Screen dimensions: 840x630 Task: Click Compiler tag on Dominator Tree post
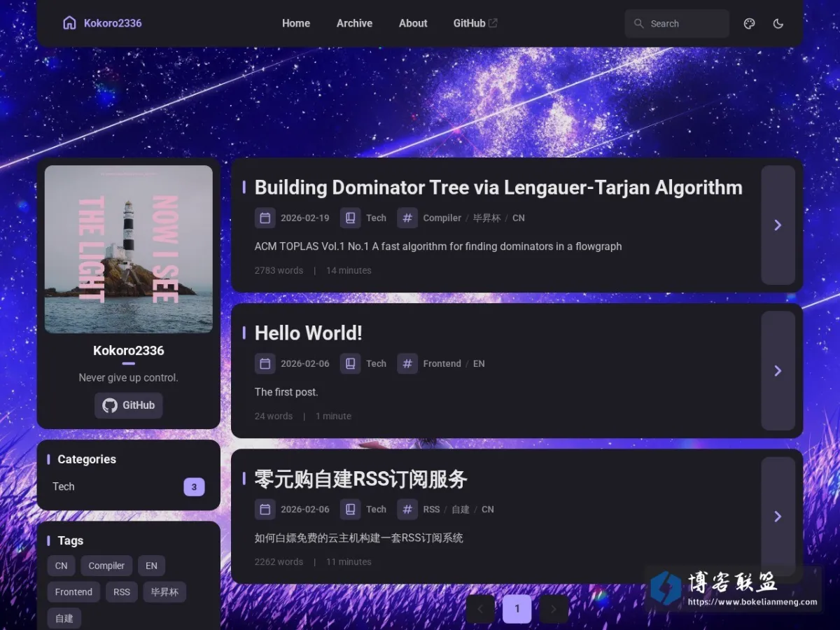coord(442,218)
